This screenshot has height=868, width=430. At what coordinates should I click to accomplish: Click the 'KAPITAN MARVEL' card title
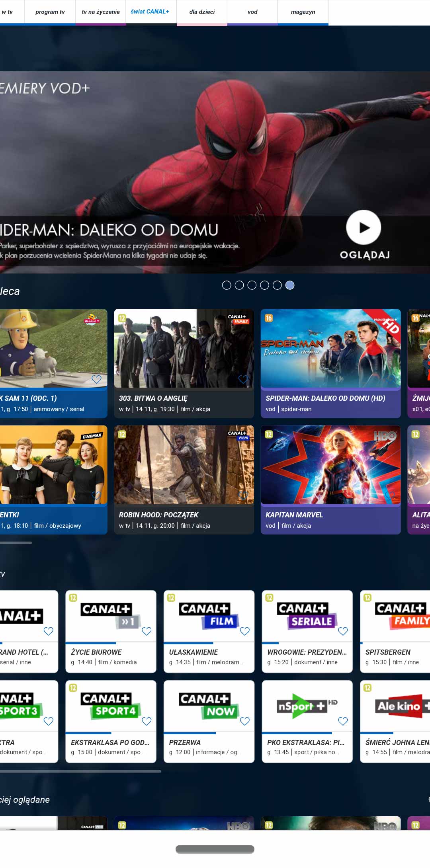[x=294, y=515]
